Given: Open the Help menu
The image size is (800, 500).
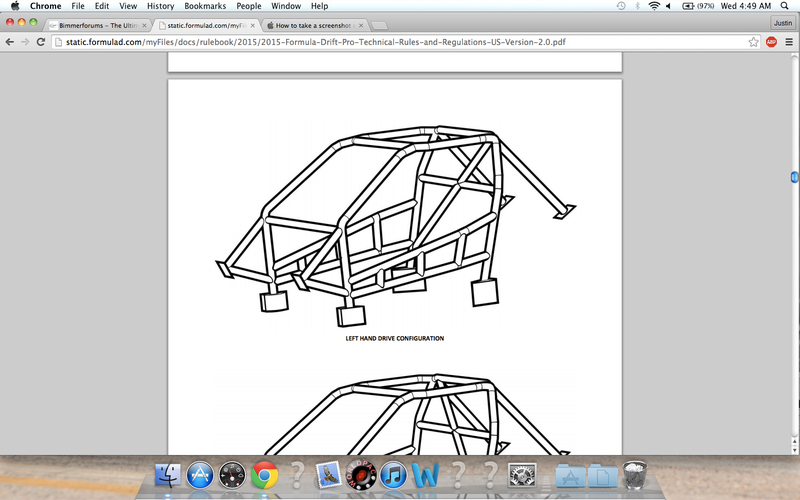Looking at the screenshot, I should tap(319, 6).
